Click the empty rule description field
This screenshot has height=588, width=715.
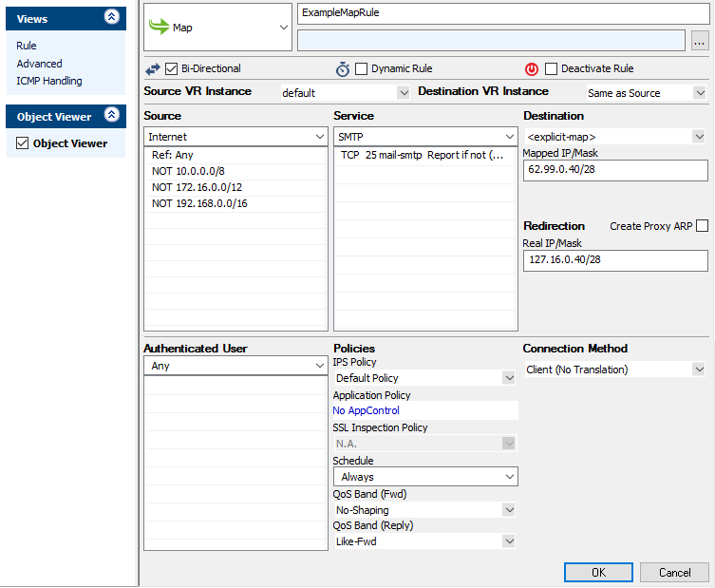coord(491,41)
